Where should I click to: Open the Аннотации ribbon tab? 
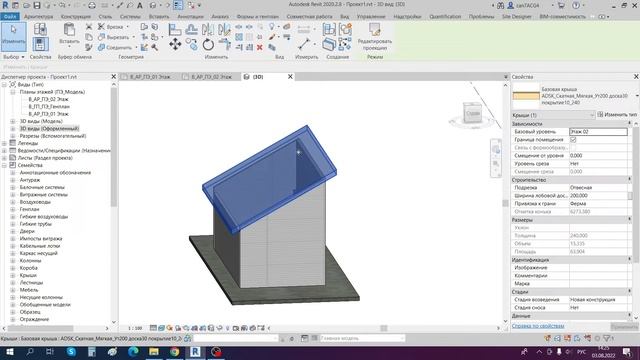point(191,17)
